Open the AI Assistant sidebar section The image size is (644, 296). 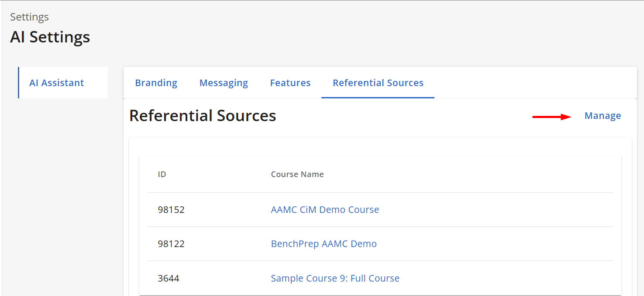[x=57, y=83]
